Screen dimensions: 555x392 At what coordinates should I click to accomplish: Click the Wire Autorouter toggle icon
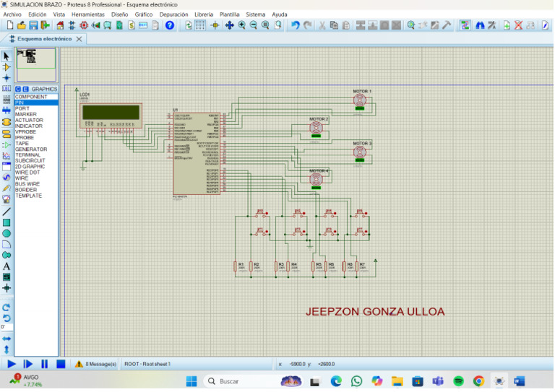pyautogui.click(x=465, y=25)
